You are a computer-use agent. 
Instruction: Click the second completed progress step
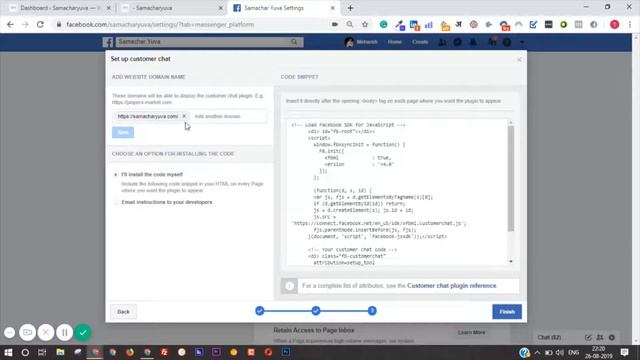(316, 311)
